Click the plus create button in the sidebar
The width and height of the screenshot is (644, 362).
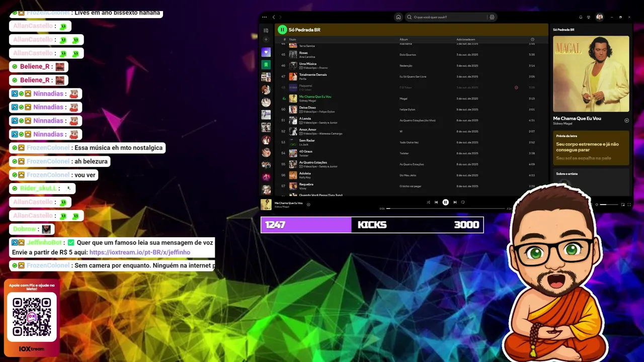click(x=266, y=40)
